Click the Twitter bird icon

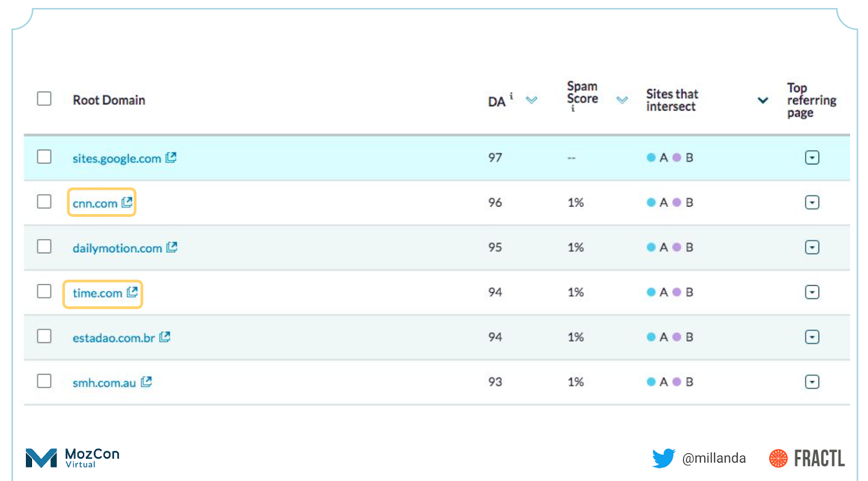[x=663, y=458]
